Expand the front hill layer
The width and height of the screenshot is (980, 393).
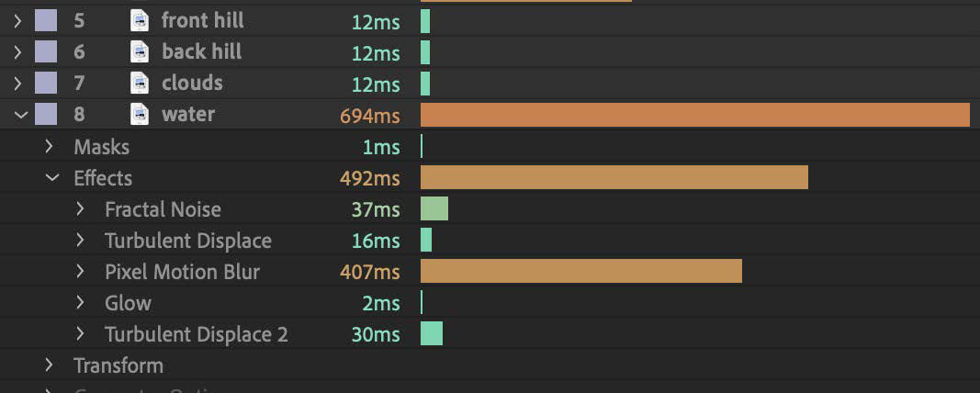pos(17,20)
